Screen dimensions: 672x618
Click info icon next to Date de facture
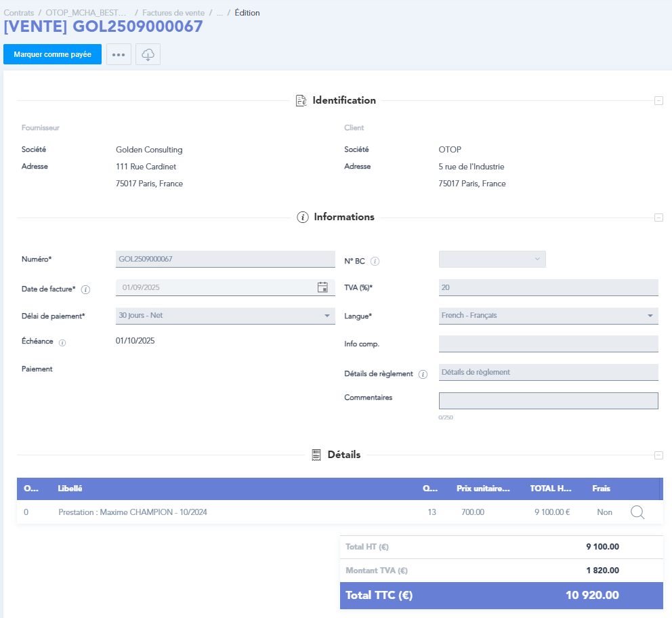tap(85, 289)
